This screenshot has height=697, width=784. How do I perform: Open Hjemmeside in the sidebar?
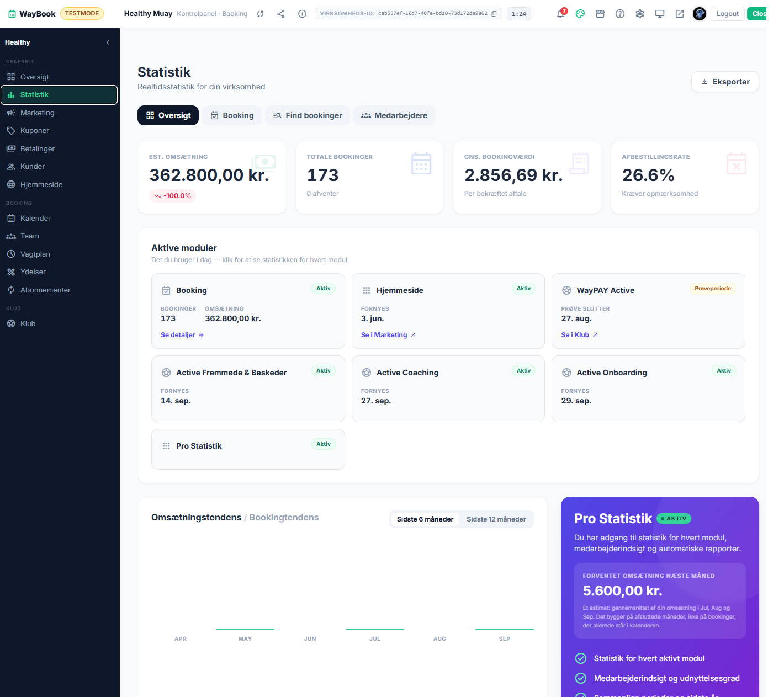(59, 184)
